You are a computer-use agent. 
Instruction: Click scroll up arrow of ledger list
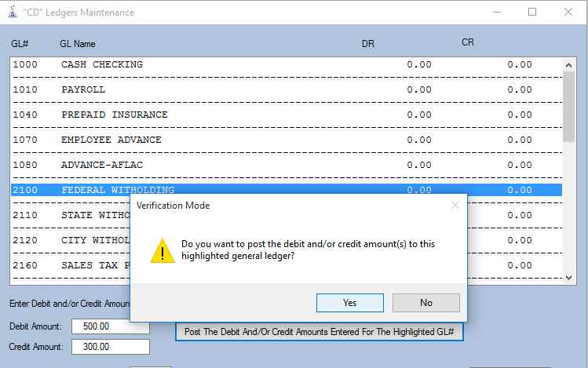point(569,65)
